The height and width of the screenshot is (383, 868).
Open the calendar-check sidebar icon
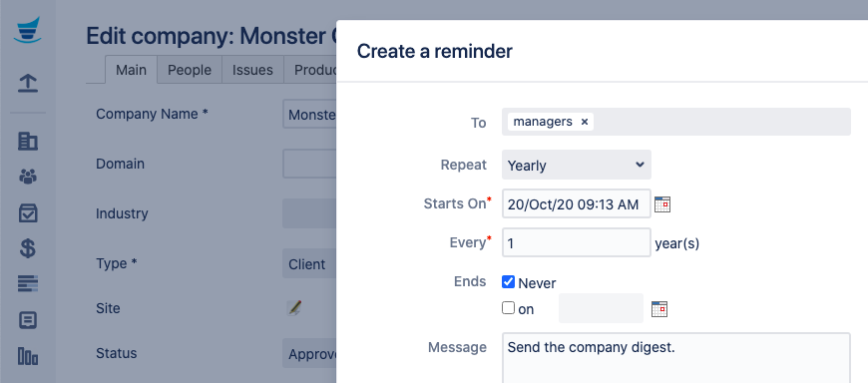tap(28, 212)
